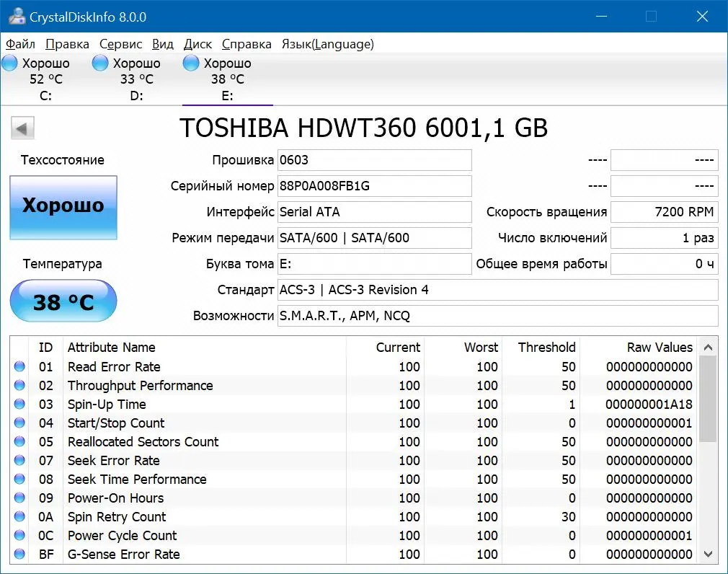Click status dot for Start/Stop Count
This screenshot has height=574, width=728.
[x=19, y=423]
